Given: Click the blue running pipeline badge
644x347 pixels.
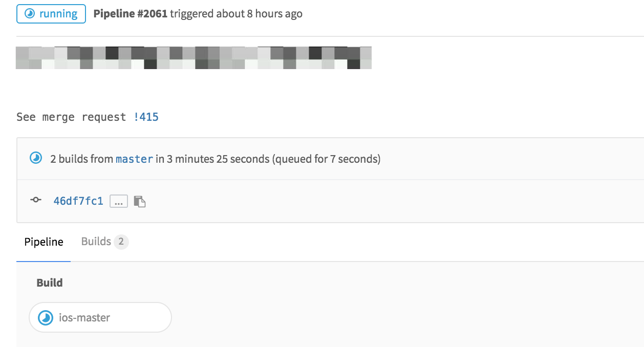Looking at the screenshot, I should [51, 14].
